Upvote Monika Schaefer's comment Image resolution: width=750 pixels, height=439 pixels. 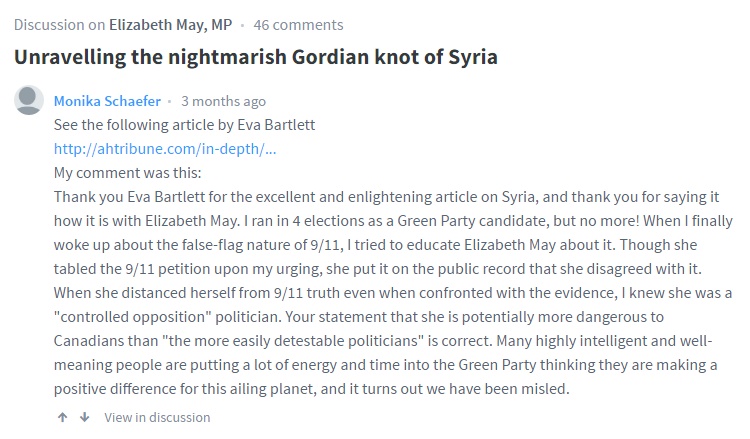point(63,417)
